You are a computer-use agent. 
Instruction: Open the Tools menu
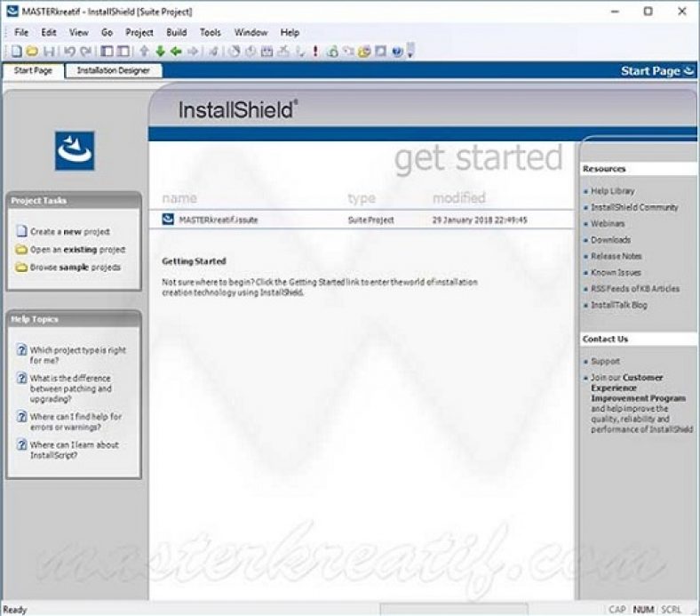[211, 32]
